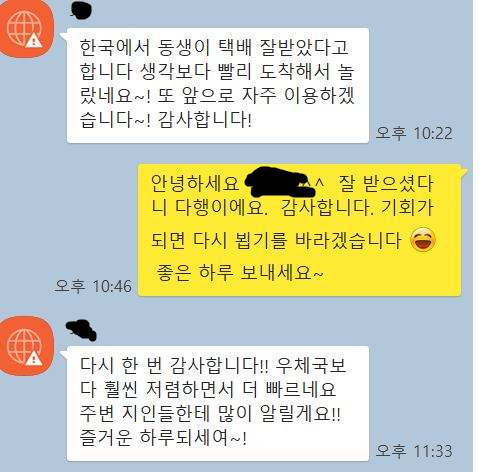Screen dimensions: 496x472
Task: Click the white scrollbar strip at right edge
Action: tap(484, 236)
